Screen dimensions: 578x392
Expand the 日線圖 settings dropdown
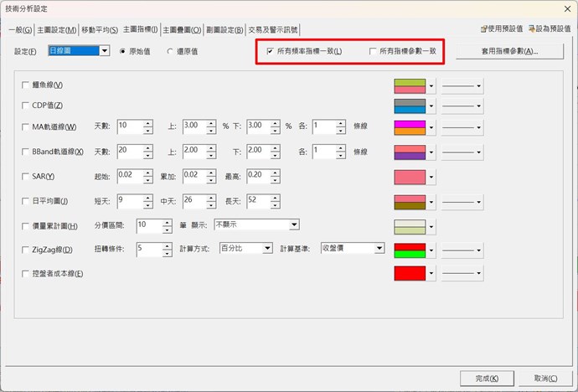coord(105,51)
